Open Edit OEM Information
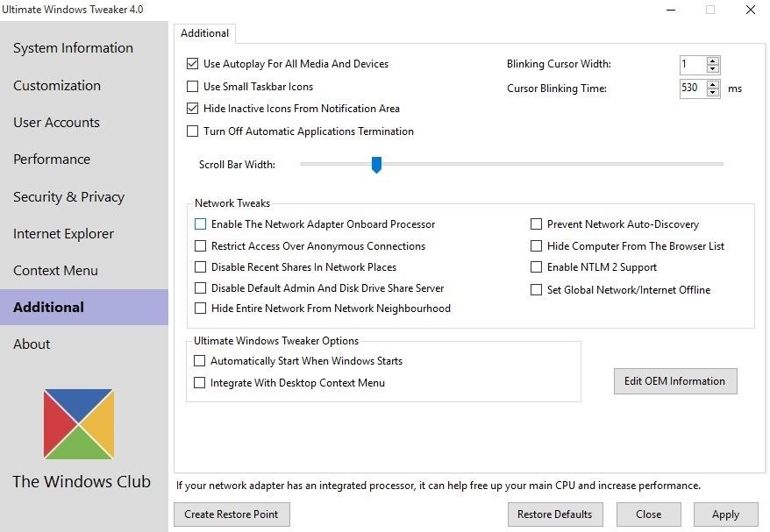The width and height of the screenshot is (770, 532). point(675,381)
